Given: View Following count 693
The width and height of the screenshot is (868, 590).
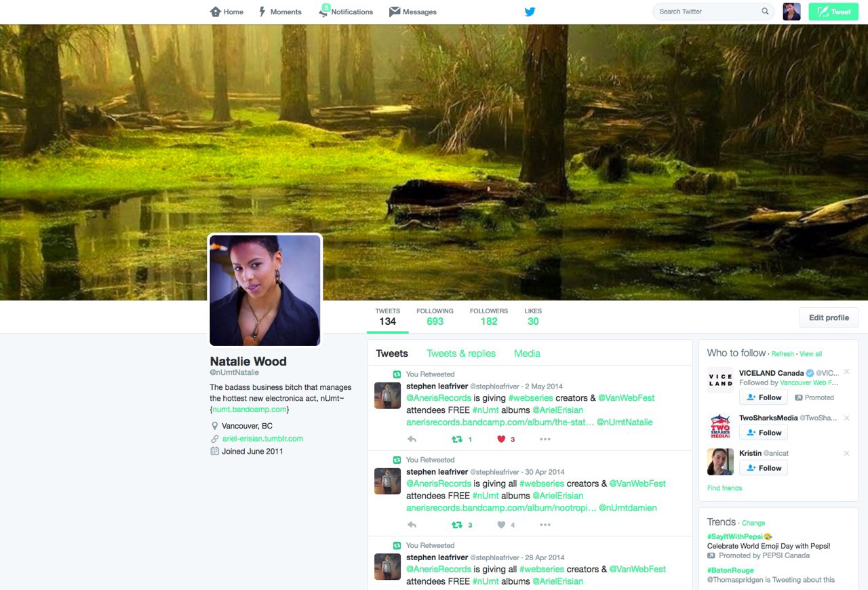Looking at the screenshot, I should point(435,317).
